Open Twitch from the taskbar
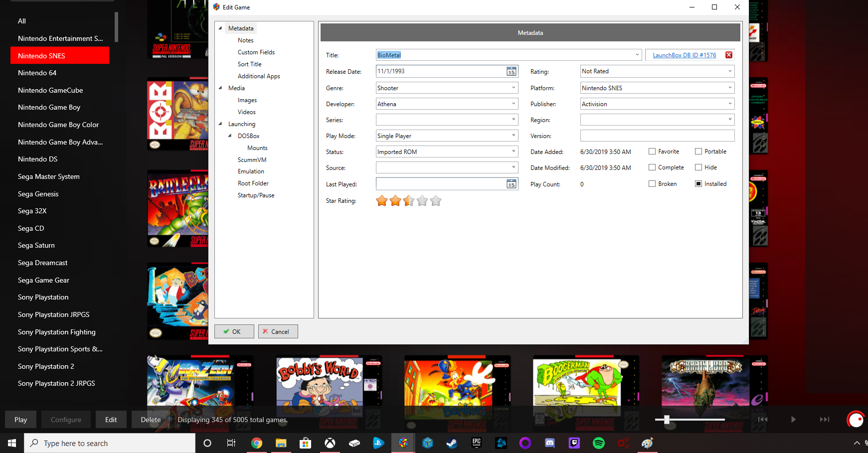The height and width of the screenshot is (453, 868). [x=574, y=443]
